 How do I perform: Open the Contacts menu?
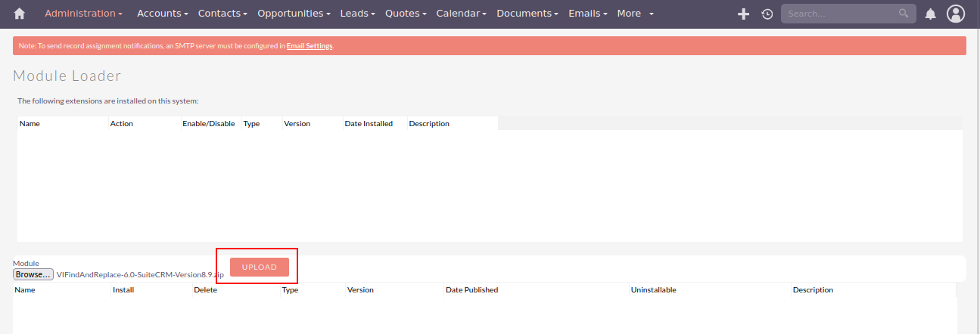(x=222, y=14)
